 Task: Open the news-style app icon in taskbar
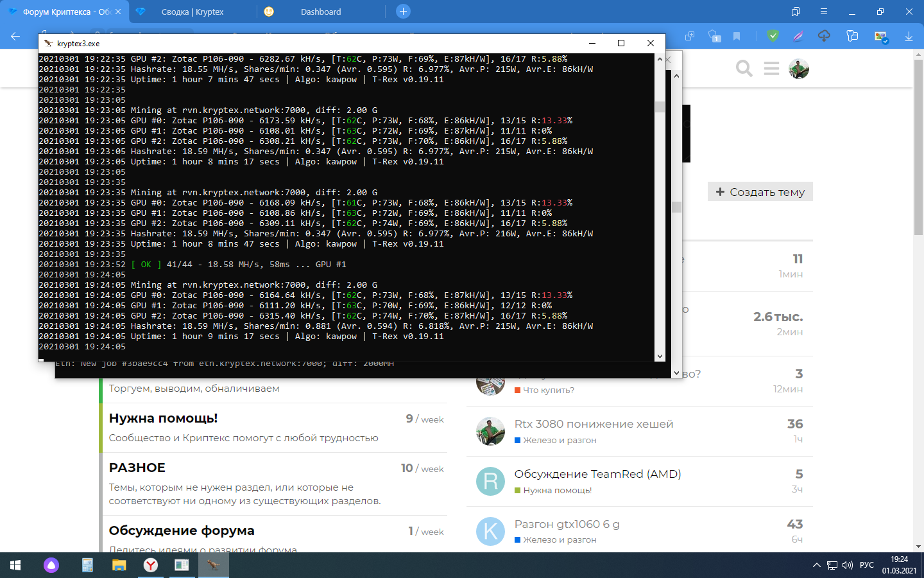coord(182,565)
